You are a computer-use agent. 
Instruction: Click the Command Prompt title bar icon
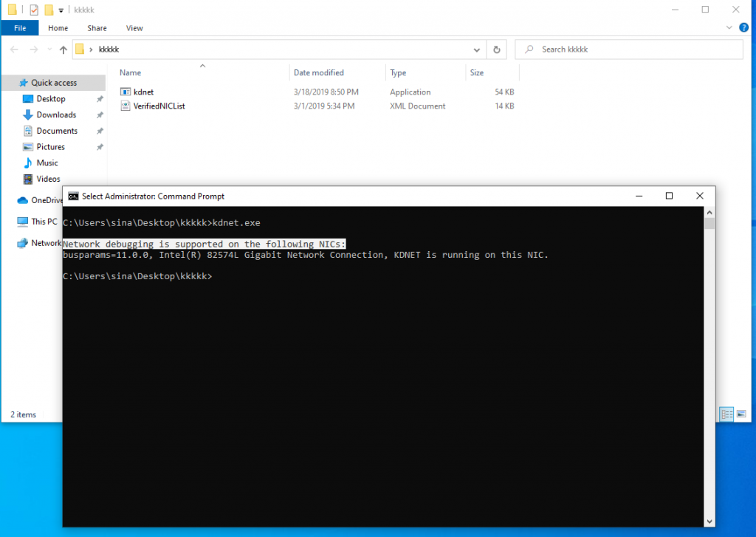(73, 196)
